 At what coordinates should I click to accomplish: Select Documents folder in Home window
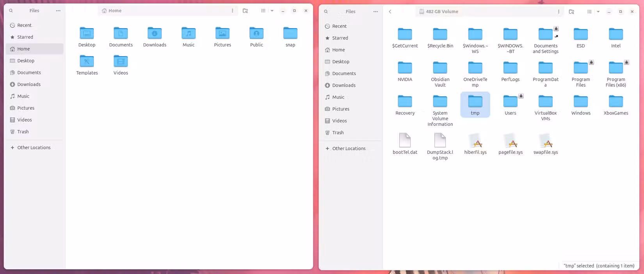[x=121, y=37]
